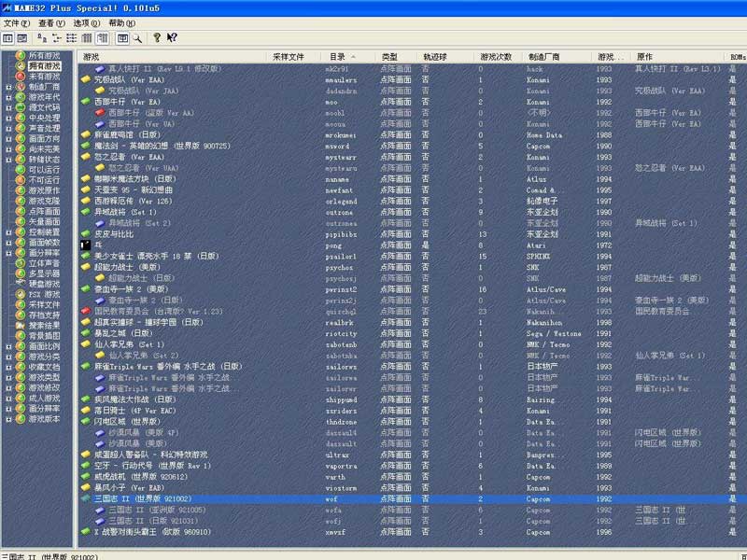Expand the 制造厂商 tree node
The width and height of the screenshot is (747, 560).
[8, 87]
